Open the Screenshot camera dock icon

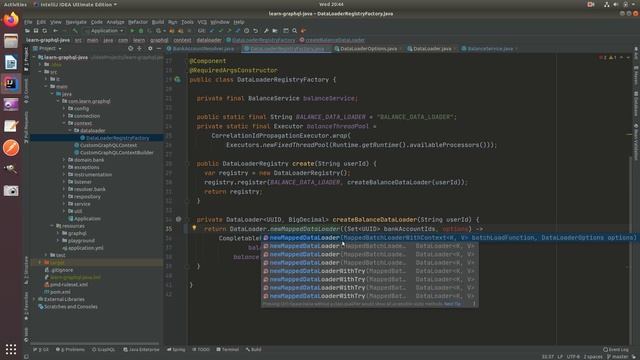[x=11, y=191]
